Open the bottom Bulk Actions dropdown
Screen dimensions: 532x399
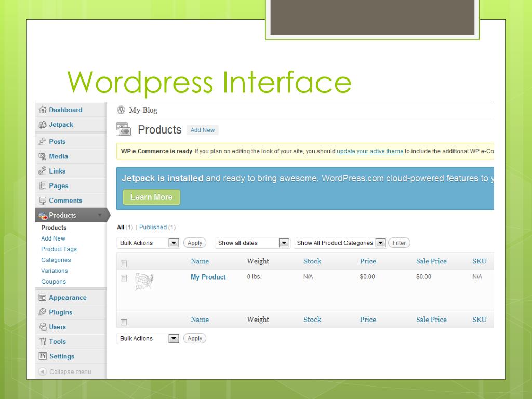148,339
